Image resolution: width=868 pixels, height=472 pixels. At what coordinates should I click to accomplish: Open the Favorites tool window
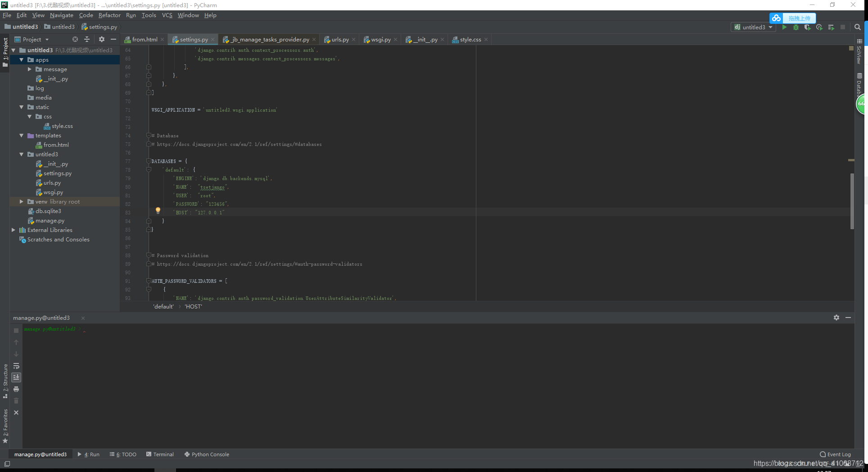(5, 426)
